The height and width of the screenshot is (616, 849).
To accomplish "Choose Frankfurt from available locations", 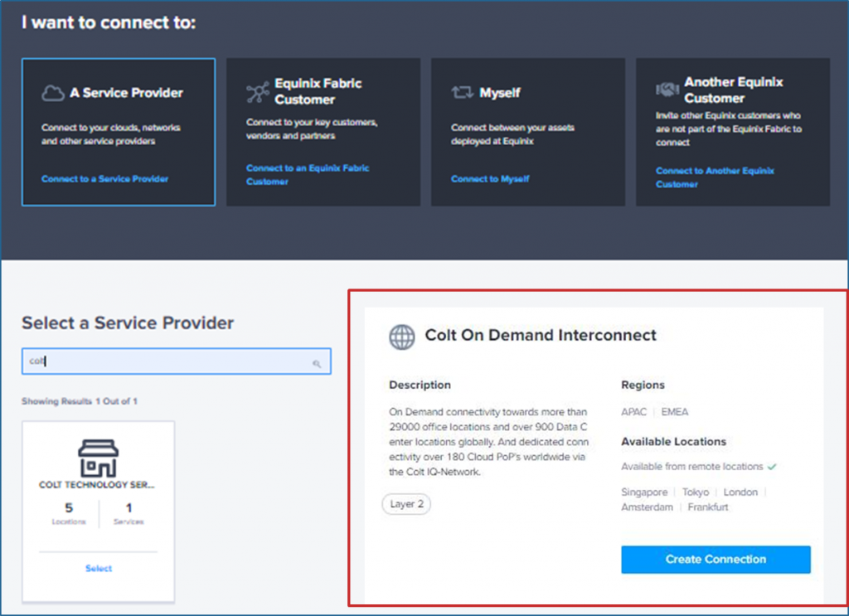I will (708, 507).
